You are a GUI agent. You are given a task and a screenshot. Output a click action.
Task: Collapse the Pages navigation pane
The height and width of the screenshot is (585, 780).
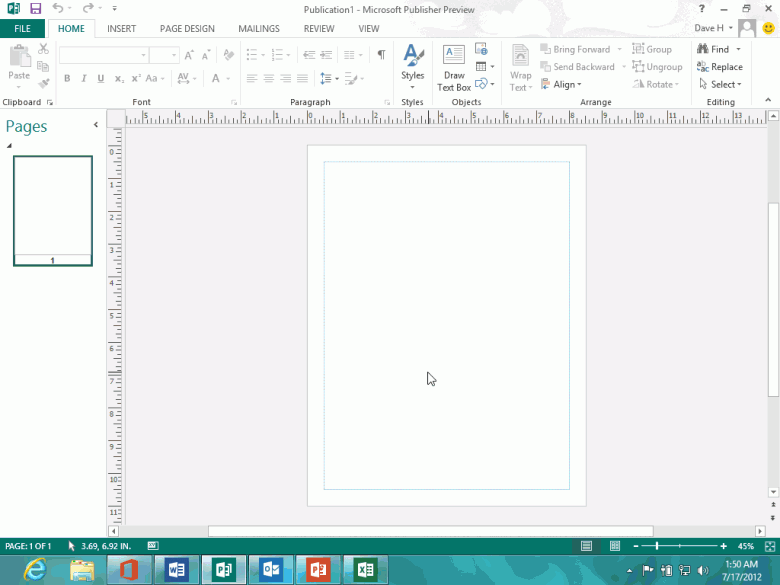[x=96, y=125]
